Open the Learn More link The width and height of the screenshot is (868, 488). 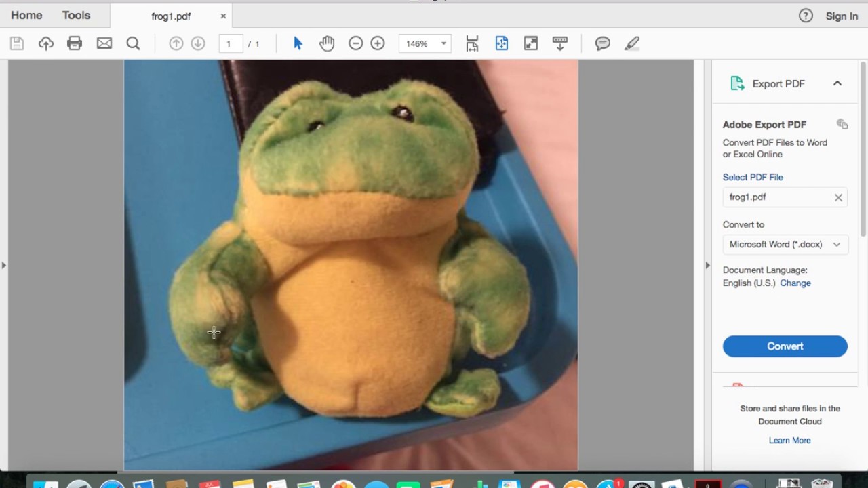[790, 440]
